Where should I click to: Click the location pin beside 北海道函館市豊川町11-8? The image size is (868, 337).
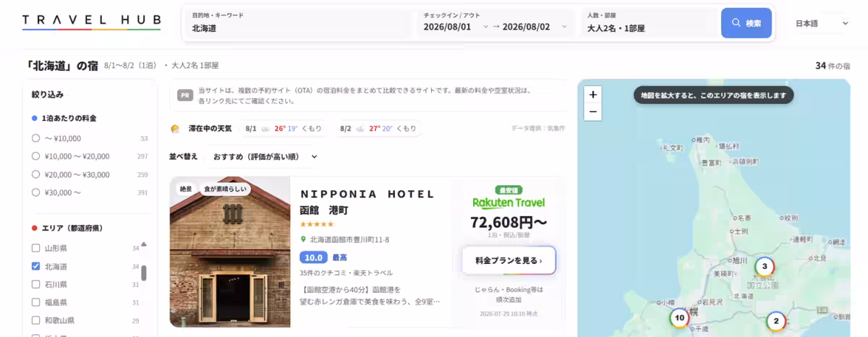[304, 239]
